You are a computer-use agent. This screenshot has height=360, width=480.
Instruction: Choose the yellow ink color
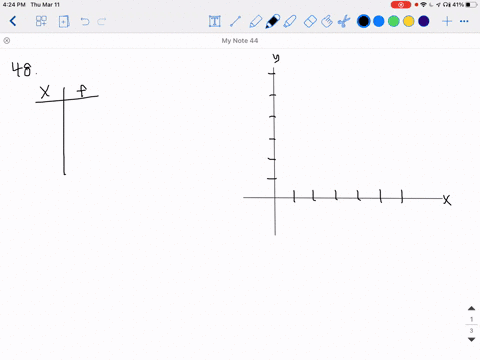409,21
